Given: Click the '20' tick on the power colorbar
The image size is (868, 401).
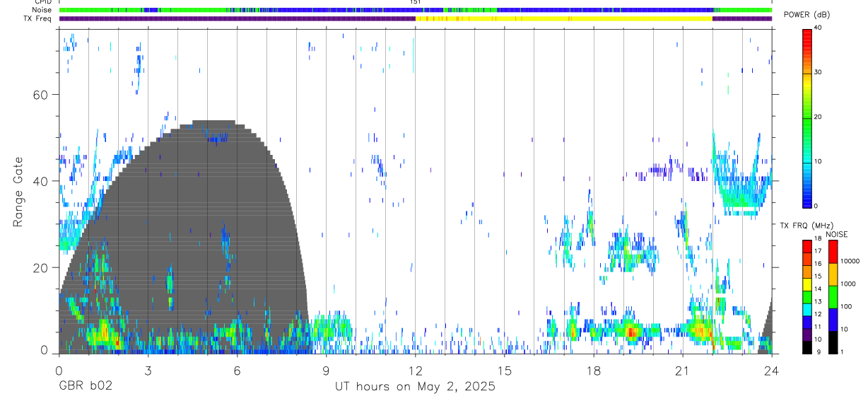Looking at the screenshot, I should pos(819,117).
